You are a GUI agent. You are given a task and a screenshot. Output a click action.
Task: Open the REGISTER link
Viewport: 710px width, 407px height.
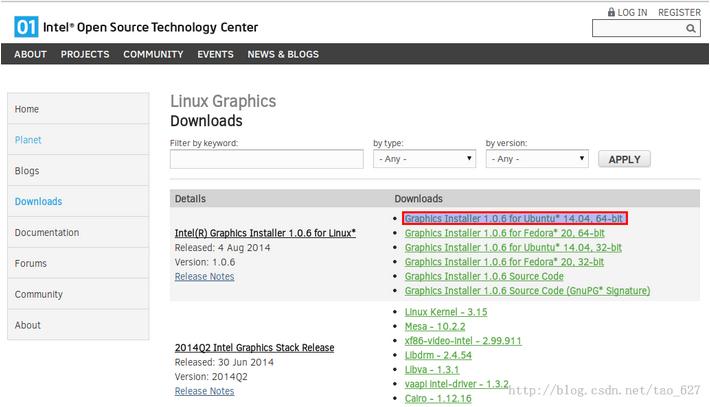(679, 13)
